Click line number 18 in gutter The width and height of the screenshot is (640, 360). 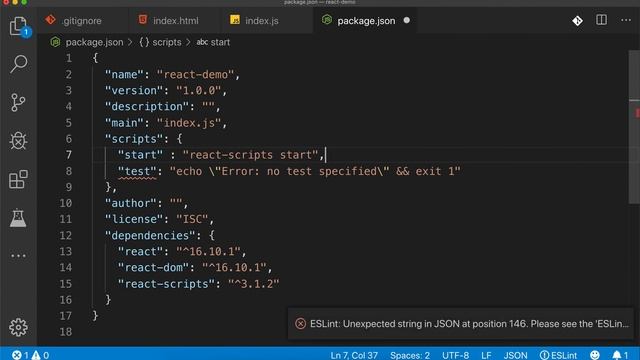click(65, 332)
